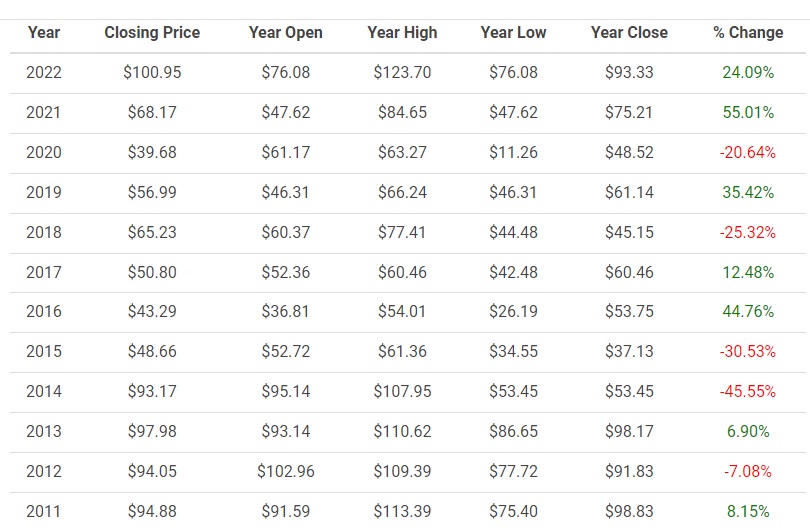
Task: Select the $123.70 year high cell
Action: tap(402, 72)
